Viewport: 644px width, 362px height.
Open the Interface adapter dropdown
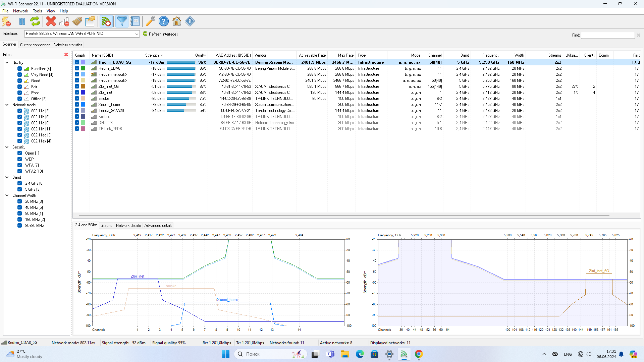point(137,34)
